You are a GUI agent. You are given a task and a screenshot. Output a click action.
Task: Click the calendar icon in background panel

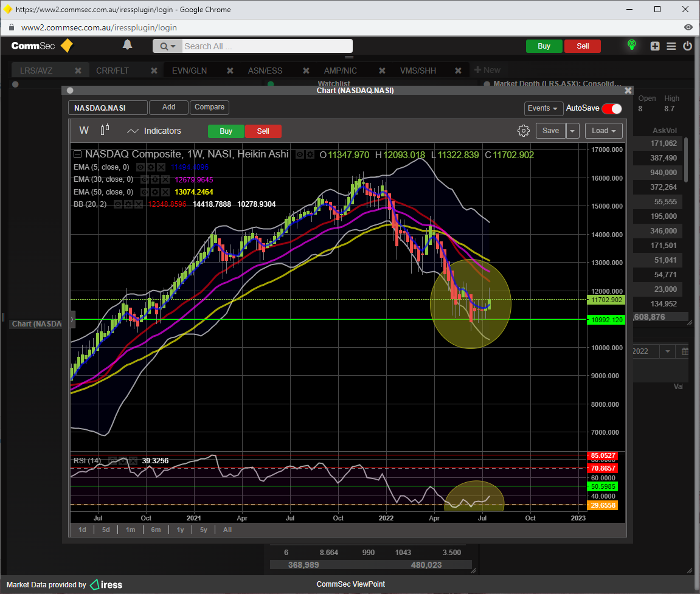(x=685, y=351)
